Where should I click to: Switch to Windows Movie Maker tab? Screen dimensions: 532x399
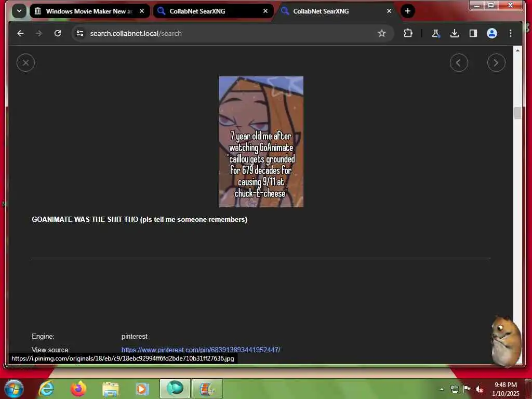[89, 11]
